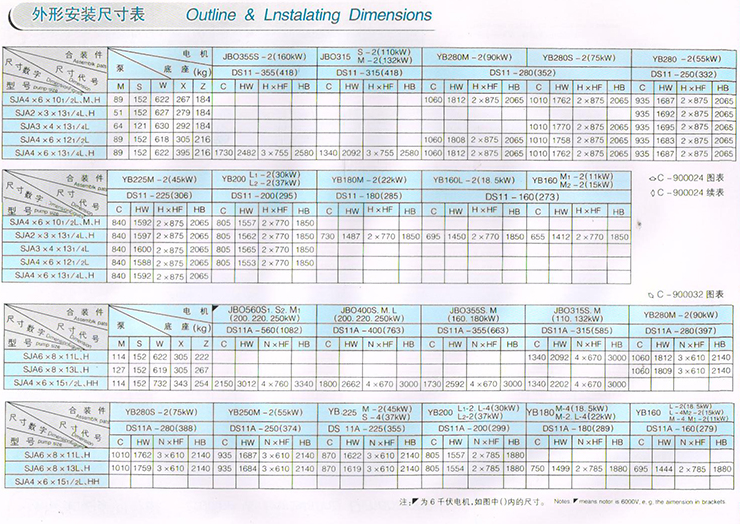The height and width of the screenshot is (524, 740).
Task: Select the cell value '1499'
Action: [560, 468]
